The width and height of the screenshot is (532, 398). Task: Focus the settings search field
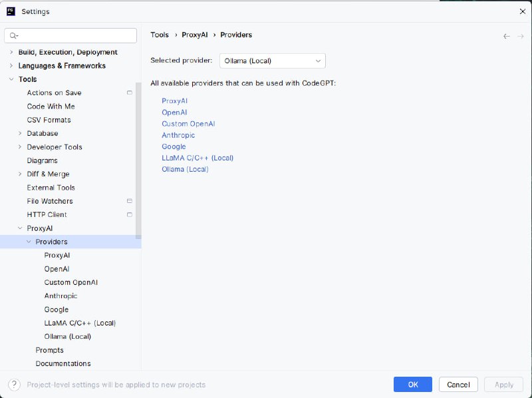pos(70,36)
